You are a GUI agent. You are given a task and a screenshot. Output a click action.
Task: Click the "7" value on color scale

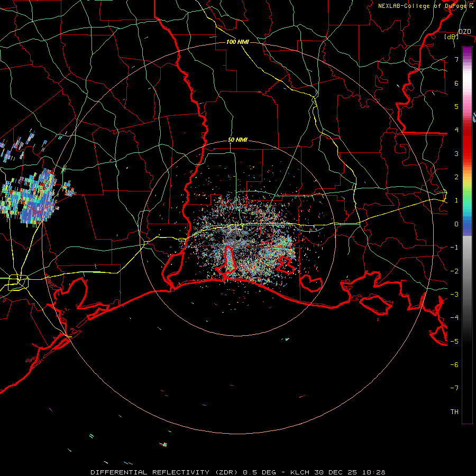(456, 59)
